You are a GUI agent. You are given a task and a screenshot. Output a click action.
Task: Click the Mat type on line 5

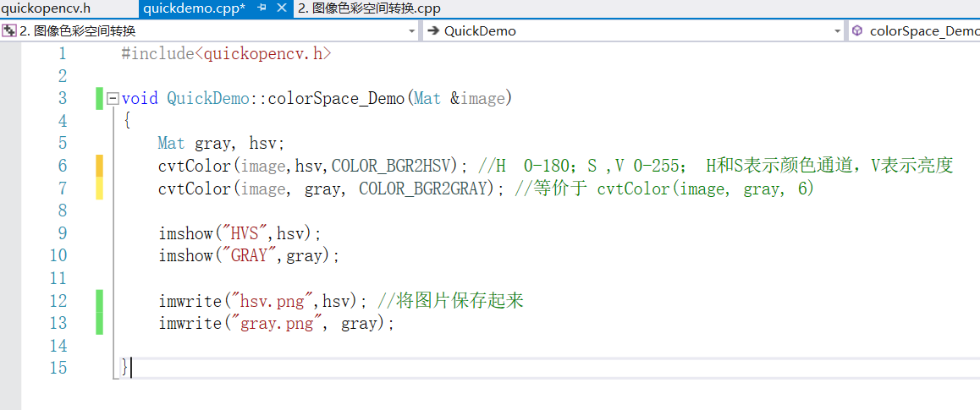tap(171, 144)
